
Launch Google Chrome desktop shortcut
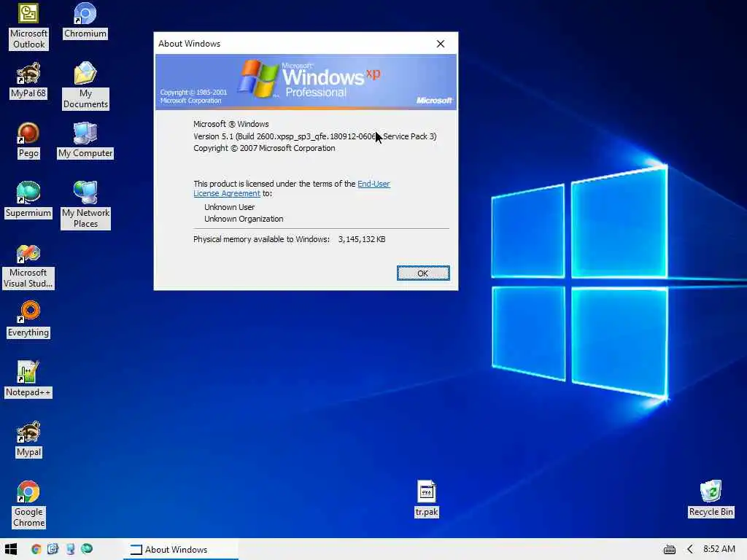tap(28, 505)
